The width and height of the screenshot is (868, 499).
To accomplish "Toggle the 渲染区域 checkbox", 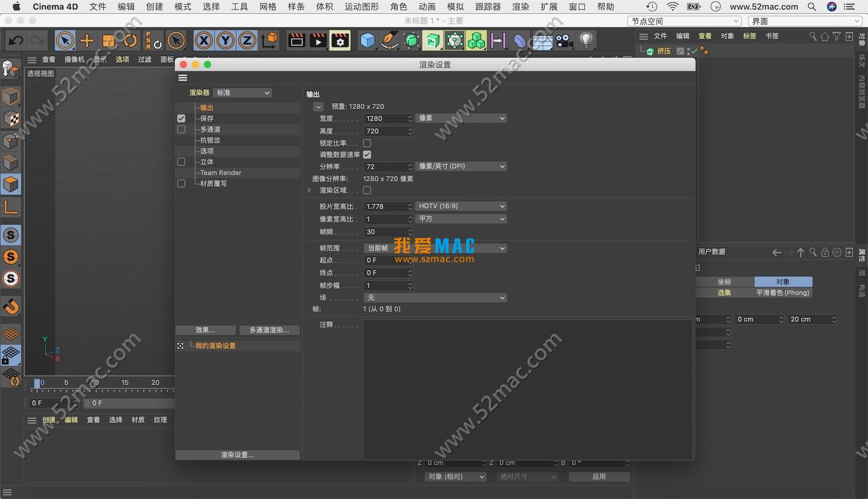I will (x=367, y=190).
